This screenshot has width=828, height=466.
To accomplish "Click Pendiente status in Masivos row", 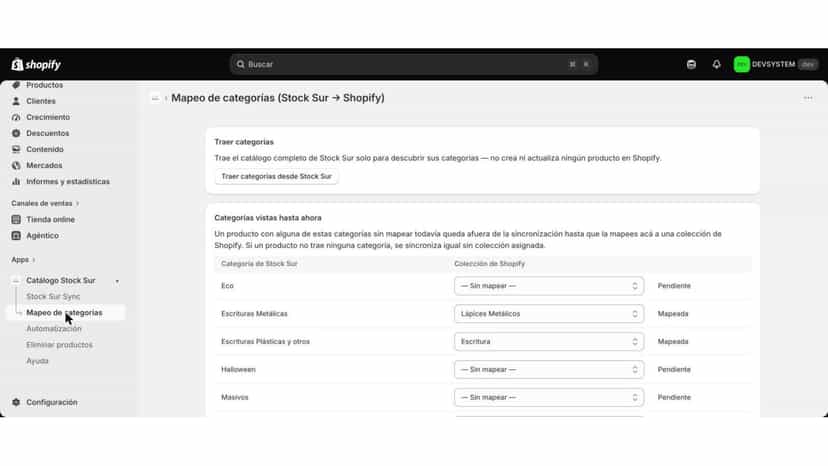I will (x=674, y=397).
